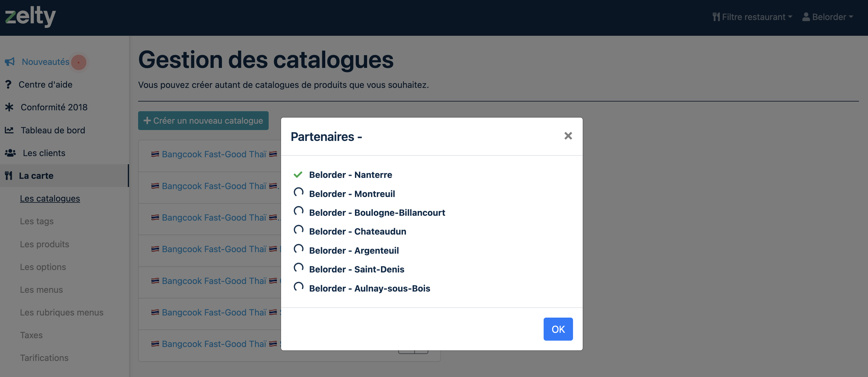The width and height of the screenshot is (868, 377).
Task: Click the Partenaires dialog title
Action: click(x=326, y=137)
